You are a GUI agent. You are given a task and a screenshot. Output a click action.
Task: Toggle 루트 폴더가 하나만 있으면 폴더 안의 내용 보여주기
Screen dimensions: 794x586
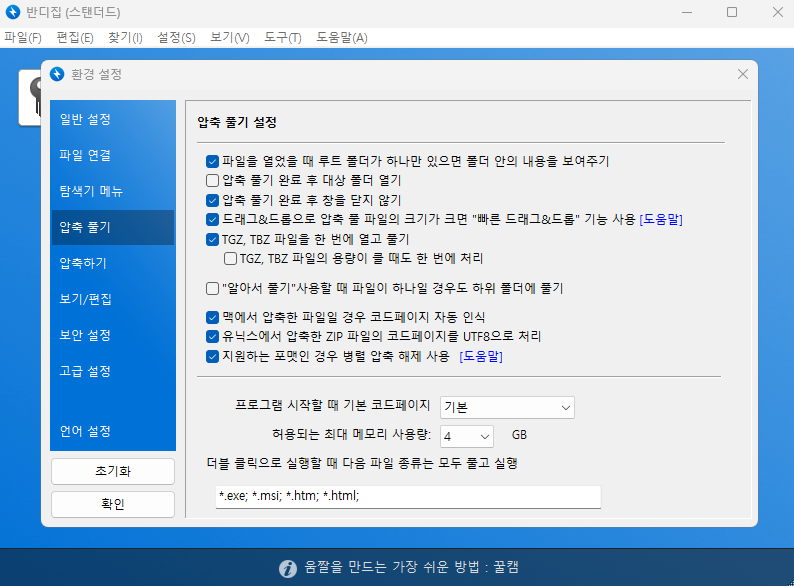click(212, 162)
